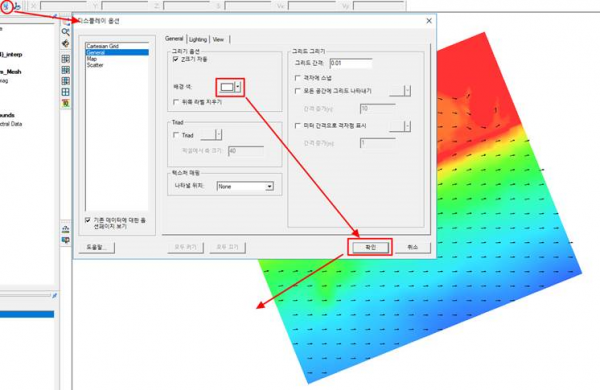
Task: Click the topmost grid frame icon
Action: (x=66, y=59)
